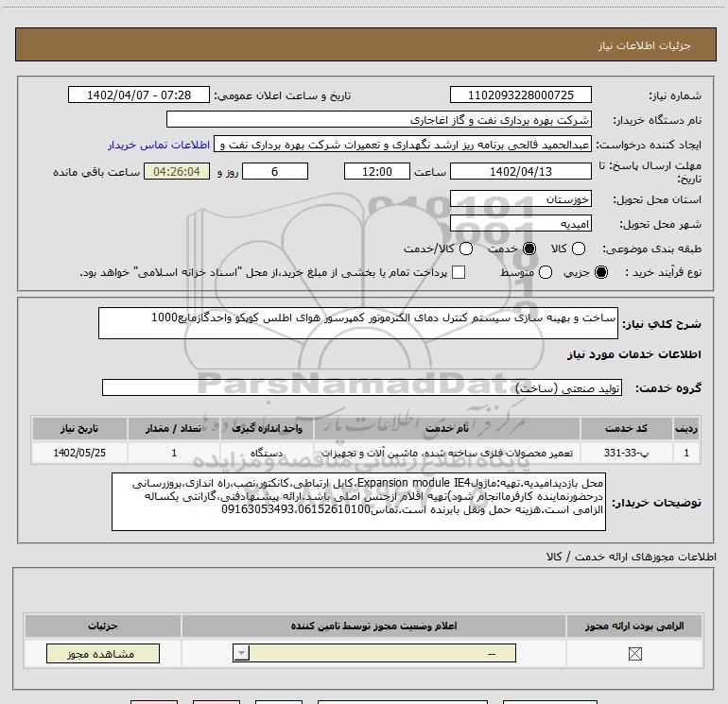
Task: Click the announcement date field 1402/04/07 - 07:28
Action: tap(139, 94)
